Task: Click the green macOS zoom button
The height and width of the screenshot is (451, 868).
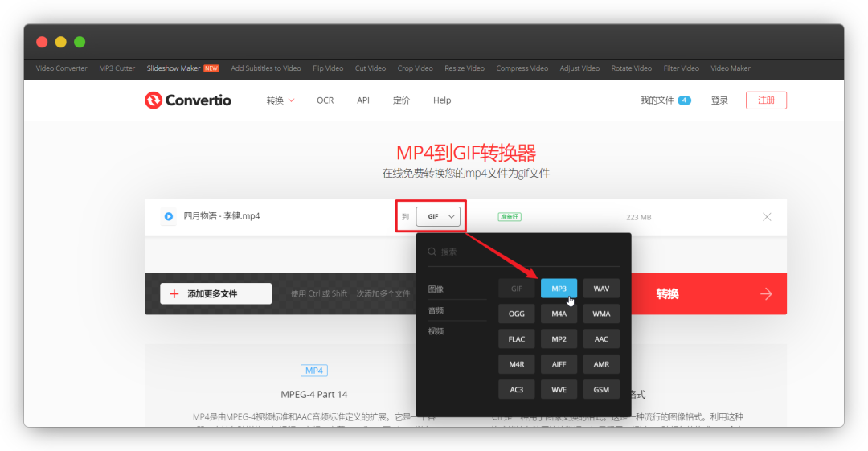Action: click(x=80, y=42)
